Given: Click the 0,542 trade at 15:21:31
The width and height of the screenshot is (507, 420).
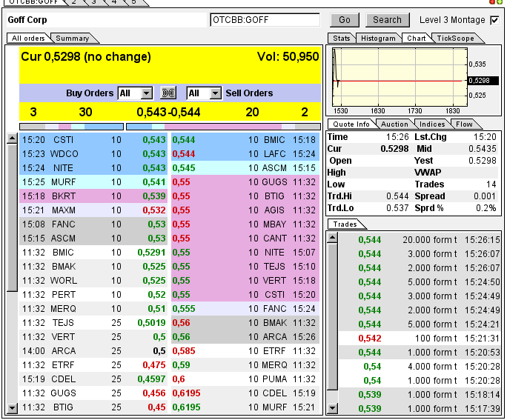Looking at the screenshot, I should click(420, 339).
